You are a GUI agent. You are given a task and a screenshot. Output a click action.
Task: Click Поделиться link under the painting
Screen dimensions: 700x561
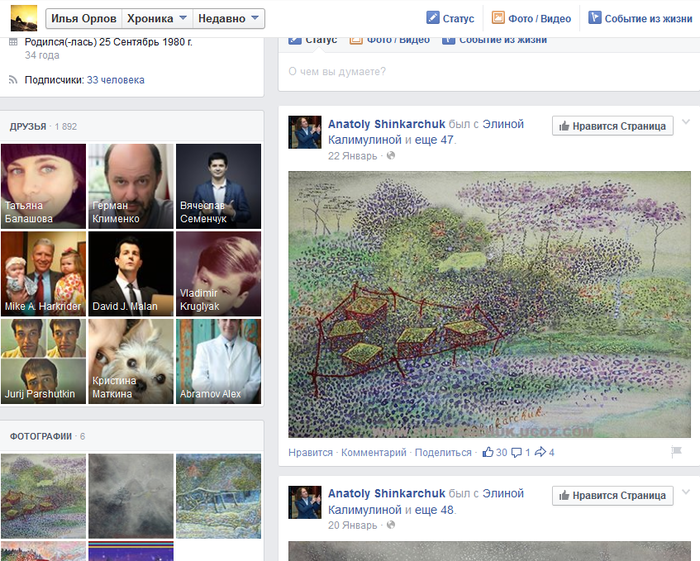click(x=443, y=453)
